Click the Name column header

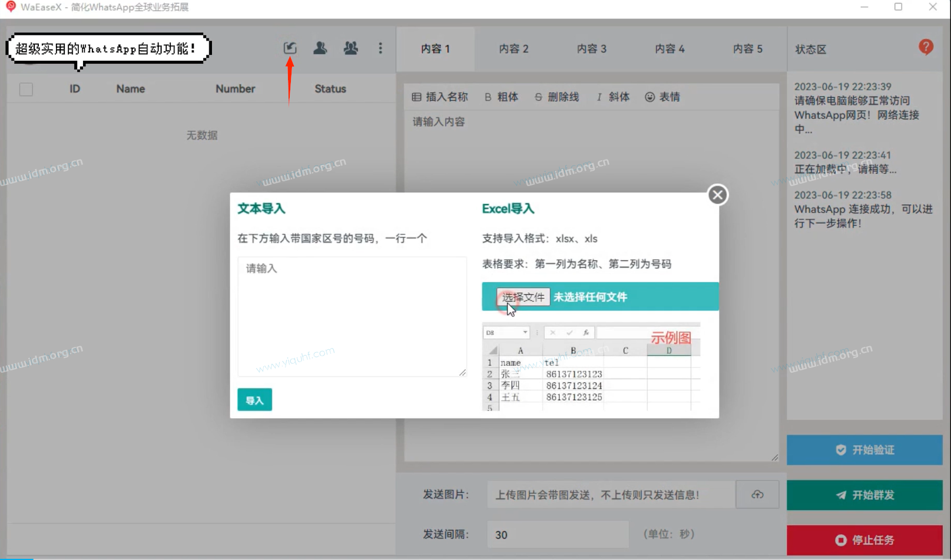click(131, 89)
